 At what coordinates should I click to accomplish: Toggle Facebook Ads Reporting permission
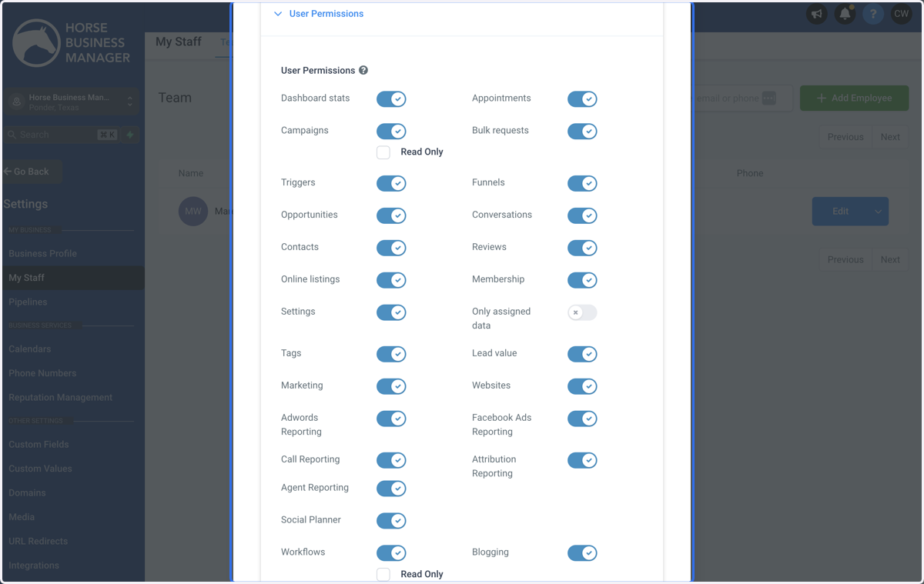(x=582, y=419)
